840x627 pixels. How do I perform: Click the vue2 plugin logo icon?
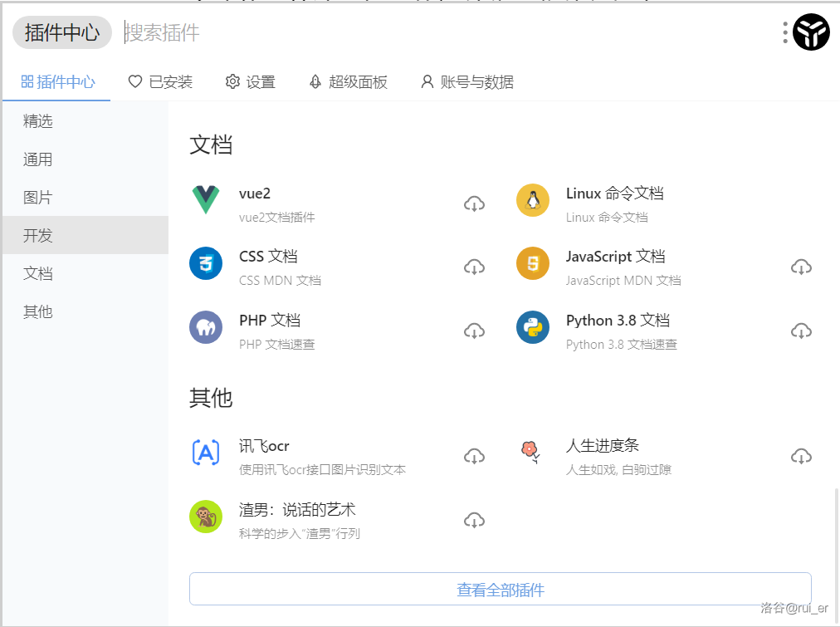(205, 200)
